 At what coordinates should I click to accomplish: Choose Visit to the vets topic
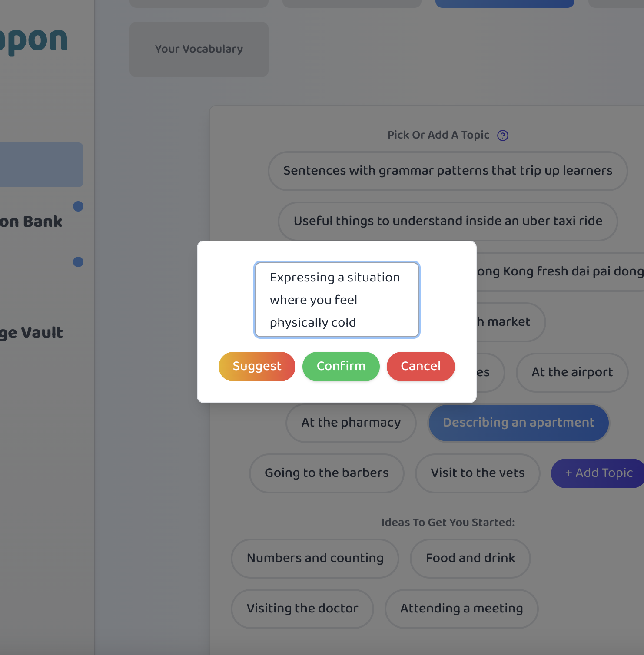[x=478, y=473]
